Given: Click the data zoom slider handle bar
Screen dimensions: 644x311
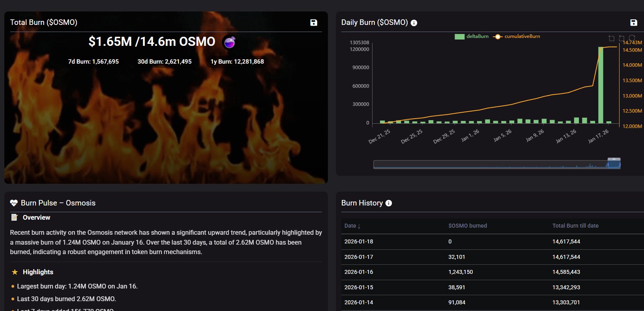Looking at the screenshot, I should coord(614,159).
